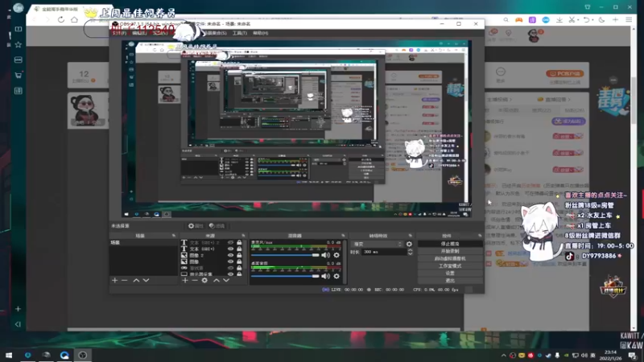The image size is (644, 362).
Task: Click the 滤镜 filters button above Sources
Action: click(217, 226)
